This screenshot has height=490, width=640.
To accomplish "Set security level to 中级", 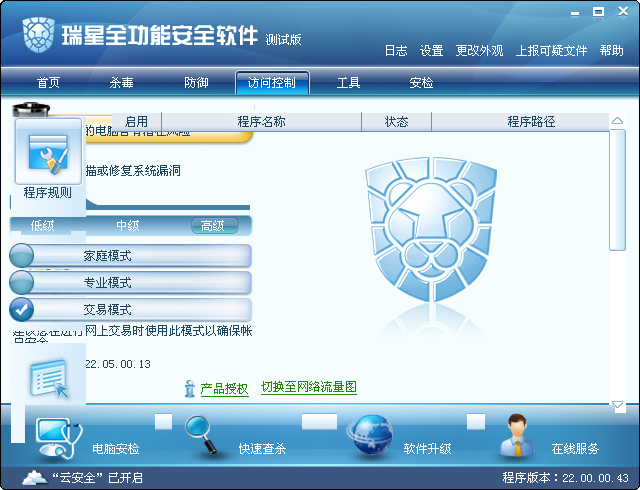I will 128,226.
